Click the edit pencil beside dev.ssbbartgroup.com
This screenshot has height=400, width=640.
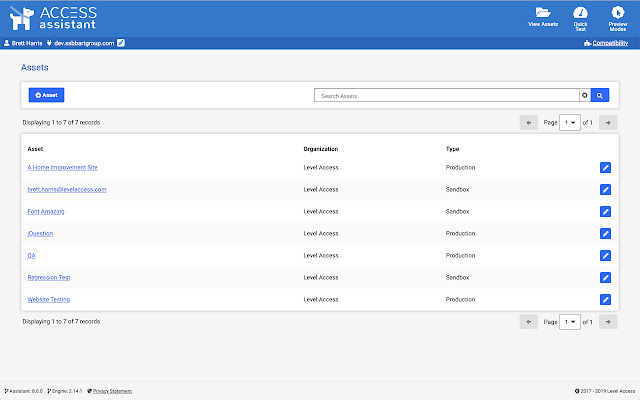coord(121,43)
